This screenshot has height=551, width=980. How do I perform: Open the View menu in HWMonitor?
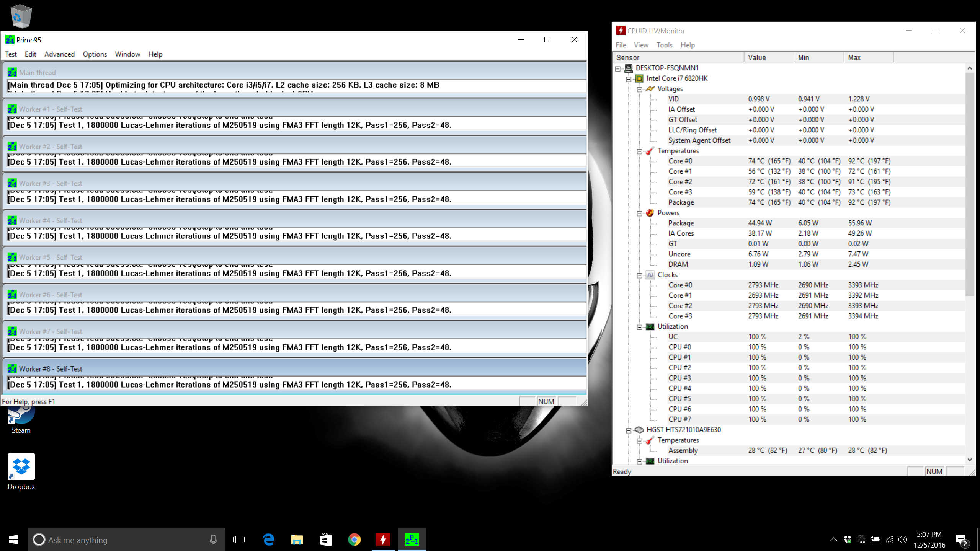(641, 45)
